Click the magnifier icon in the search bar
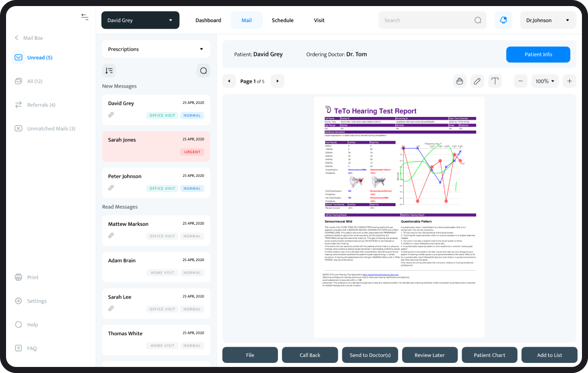 pos(477,20)
